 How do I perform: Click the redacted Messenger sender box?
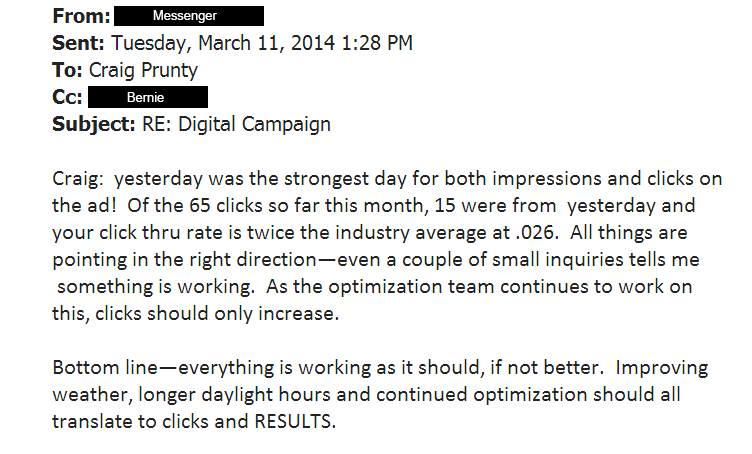tap(189, 16)
